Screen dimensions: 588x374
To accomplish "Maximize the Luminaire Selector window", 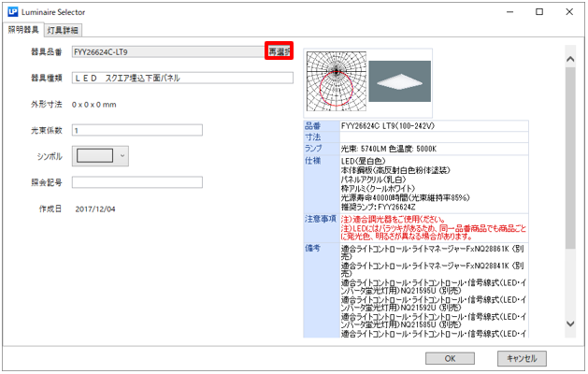I will 539,11.
